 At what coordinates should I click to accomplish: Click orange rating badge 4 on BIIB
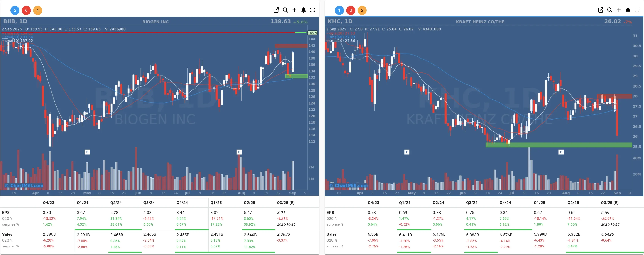(38, 10)
